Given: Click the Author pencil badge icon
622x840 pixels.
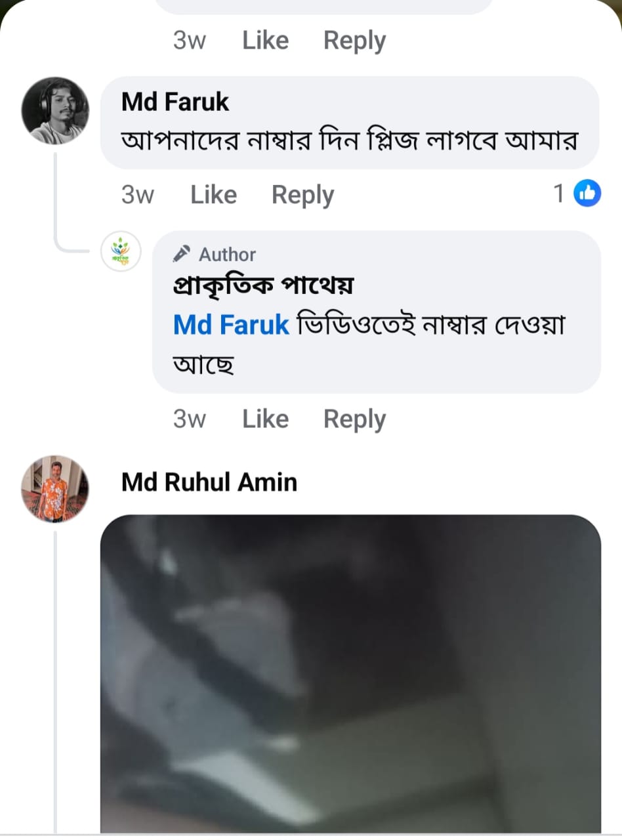Looking at the screenshot, I should pyautogui.click(x=182, y=254).
